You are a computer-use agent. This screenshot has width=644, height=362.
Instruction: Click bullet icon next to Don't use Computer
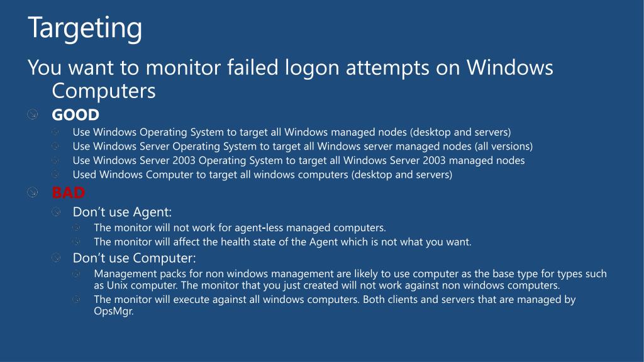click(56, 258)
